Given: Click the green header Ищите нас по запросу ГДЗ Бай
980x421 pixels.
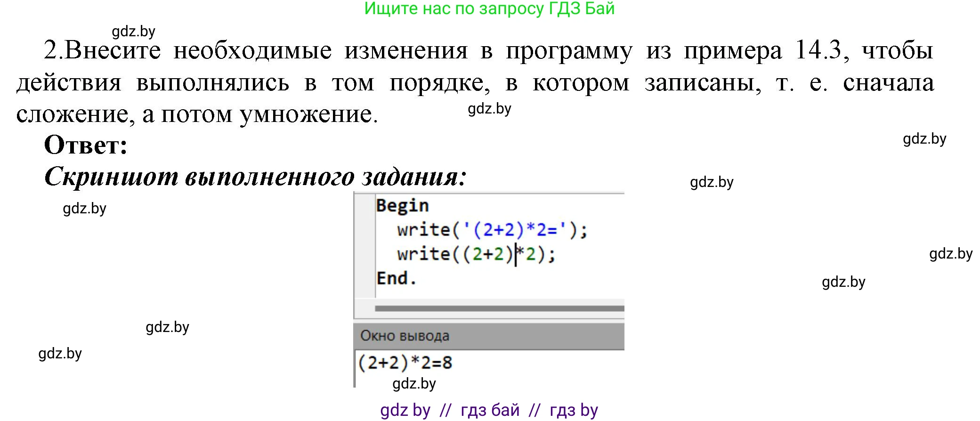Looking at the screenshot, I should 489,8.
